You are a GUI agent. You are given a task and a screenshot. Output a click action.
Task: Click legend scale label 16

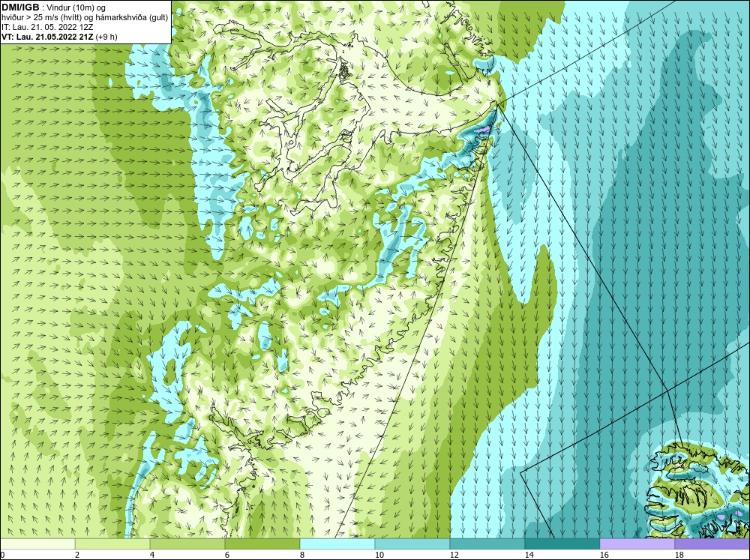604,555
